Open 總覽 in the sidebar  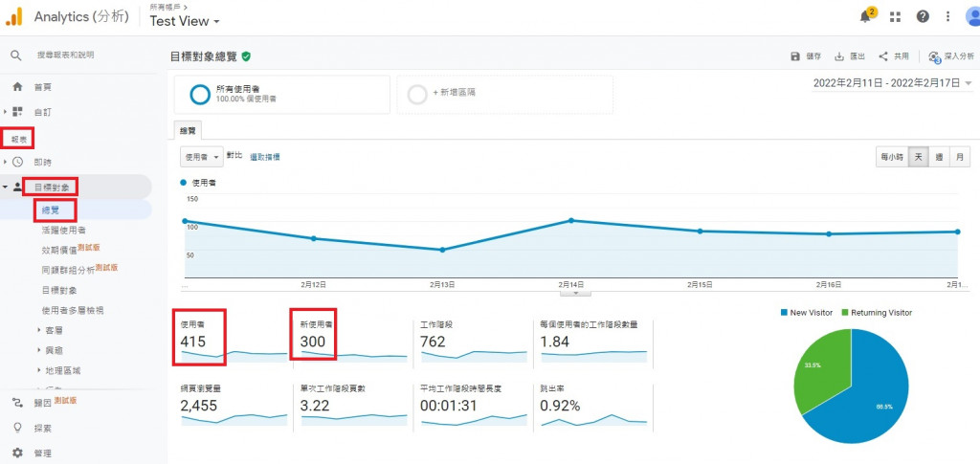(50, 210)
